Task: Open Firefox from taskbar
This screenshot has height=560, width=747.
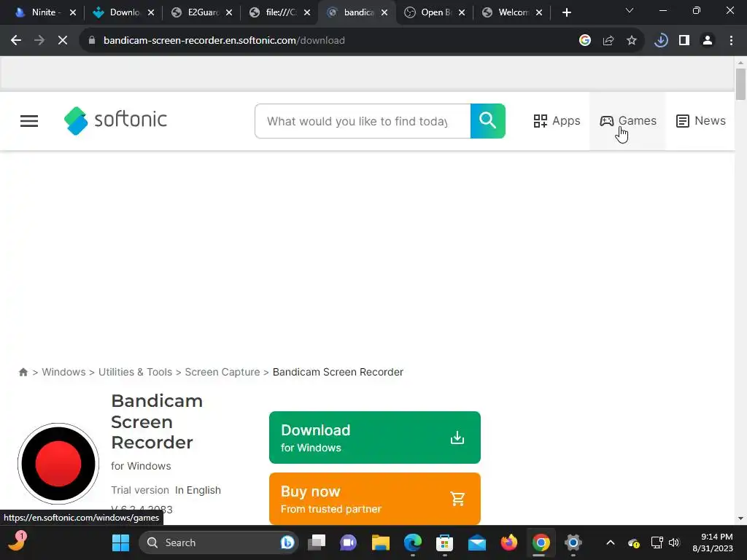Action: tap(508, 542)
